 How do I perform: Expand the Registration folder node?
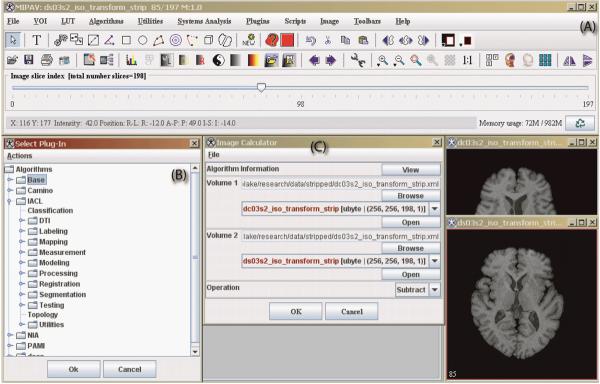click(22, 284)
